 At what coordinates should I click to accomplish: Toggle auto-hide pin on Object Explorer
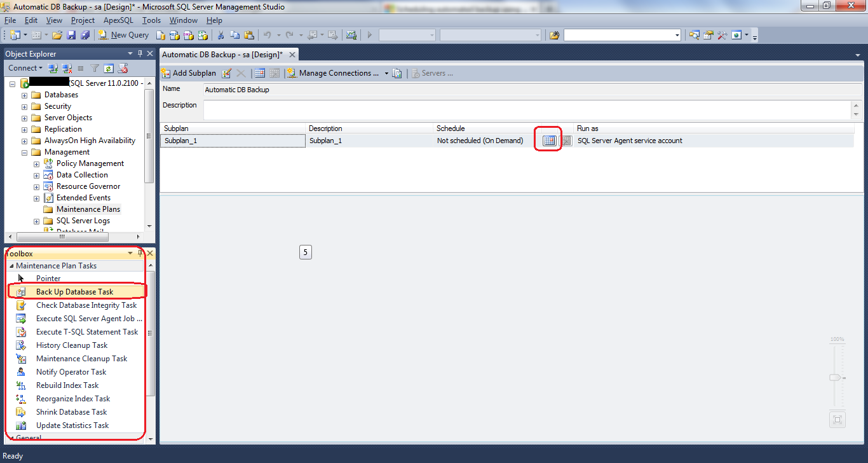(140, 54)
